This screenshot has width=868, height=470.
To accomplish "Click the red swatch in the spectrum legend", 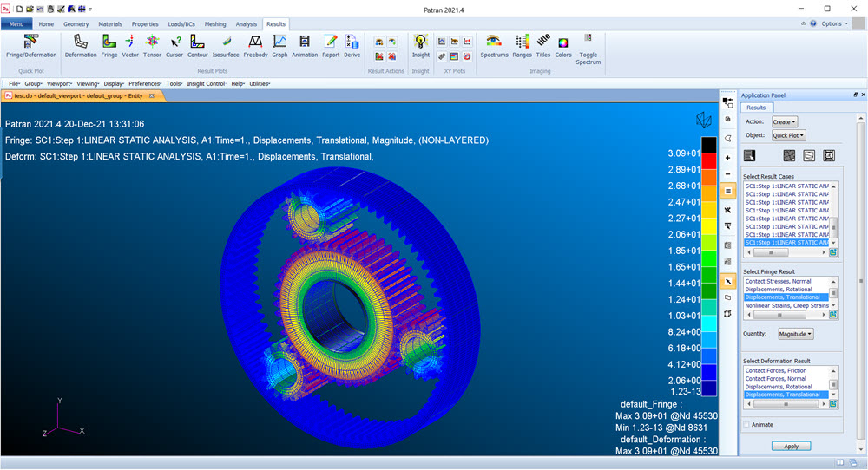I will click(709, 160).
